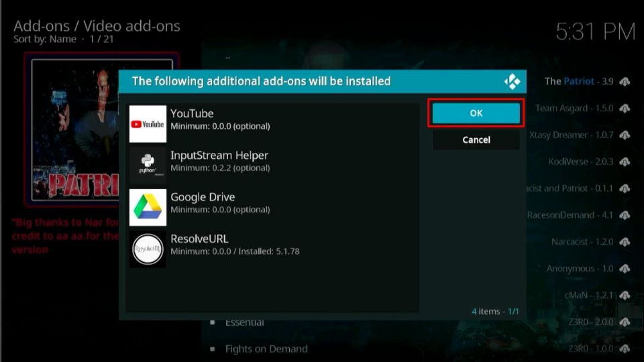Cancel the additional add-ons dialog
The height and width of the screenshot is (362, 644).
click(x=476, y=139)
